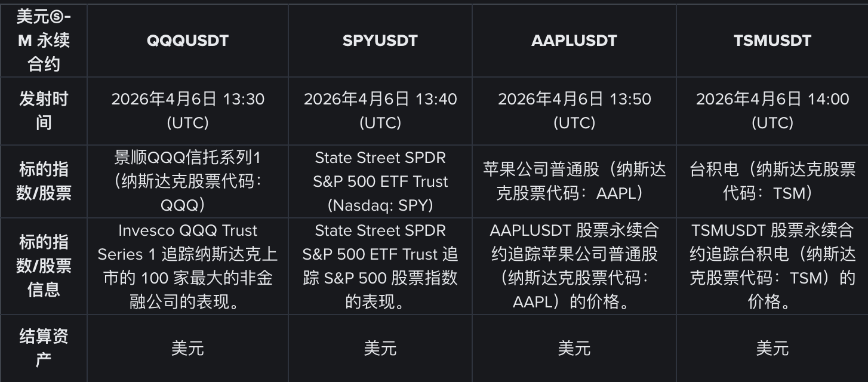Select the 13:50 (UTC) launch time cell

tap(574, 110)
